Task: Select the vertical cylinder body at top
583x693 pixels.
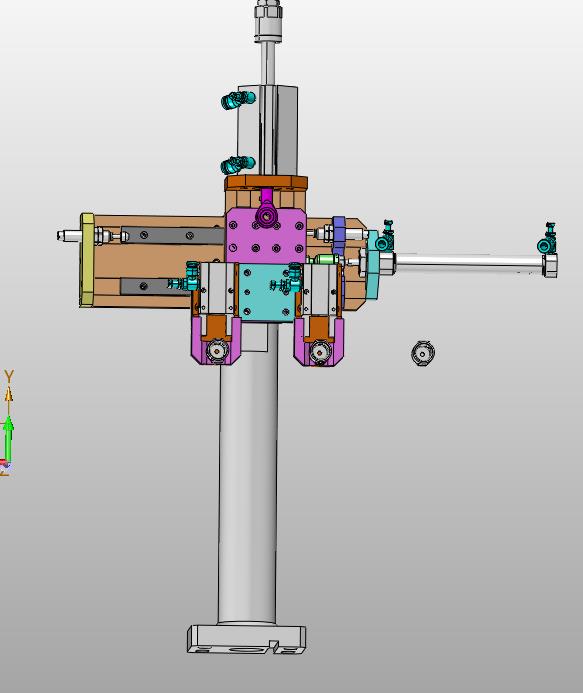Action: coord(267,130)
